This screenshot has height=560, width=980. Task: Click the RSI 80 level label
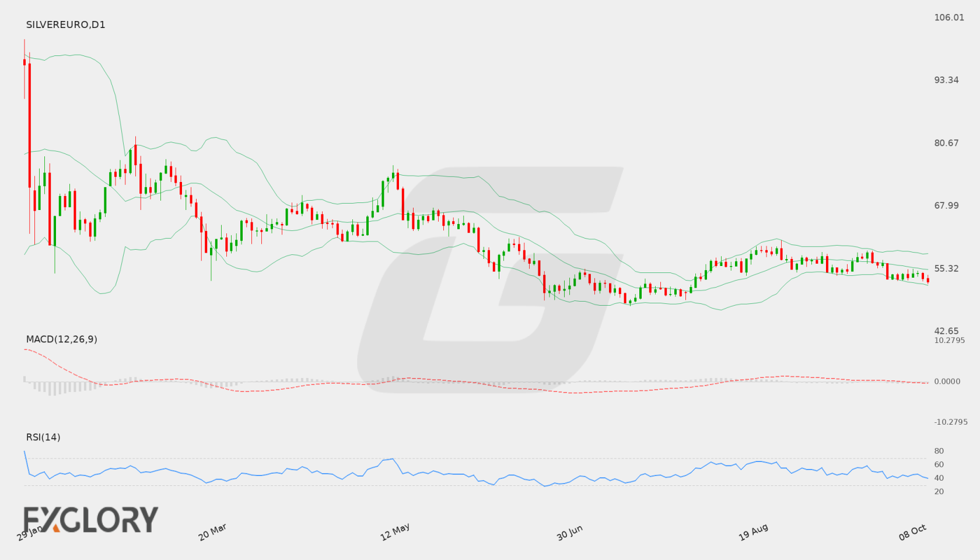(x=939, y=451)
